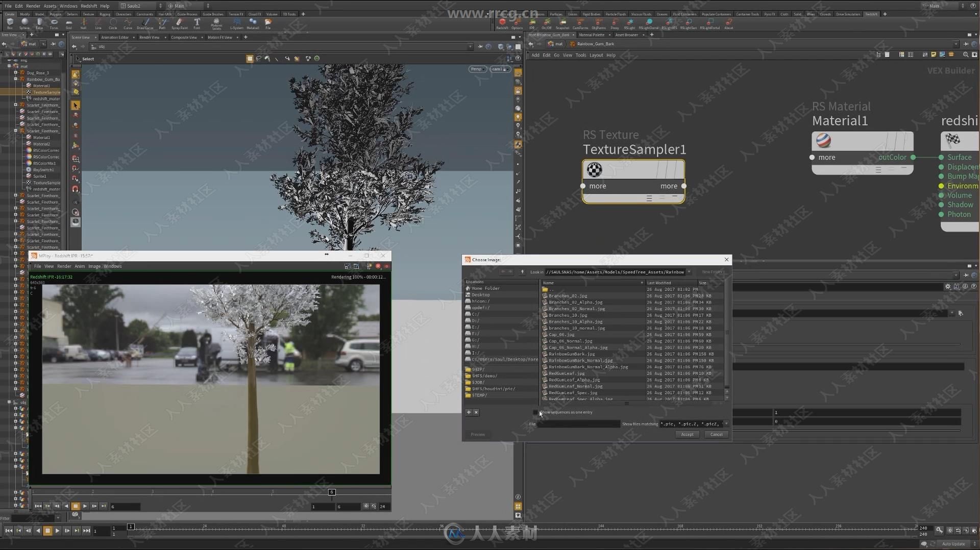Click the Home Folder location
This screenshot has width=980, height=550.
coord(485,288)
